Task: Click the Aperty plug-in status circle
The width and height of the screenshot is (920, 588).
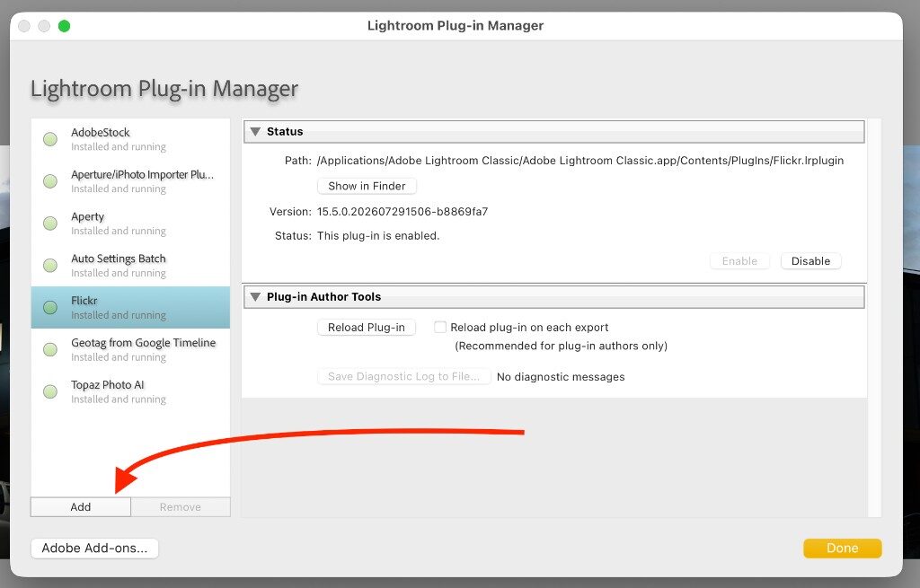Action: click(x=50, y=224)
